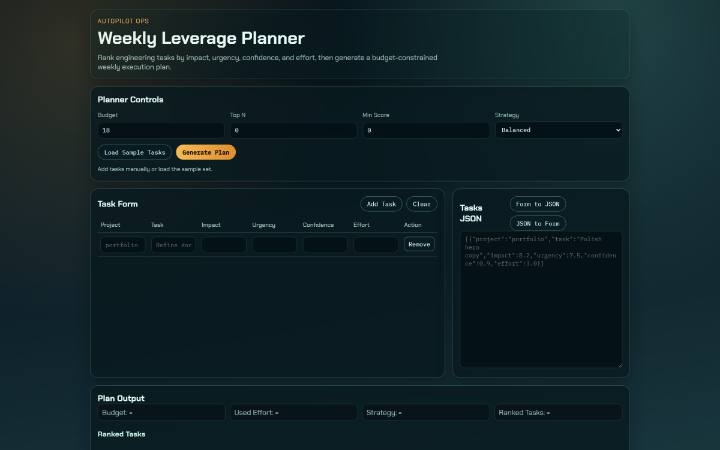
Task: Click the Ranked Tasks subheading
Action: point(121,434)
